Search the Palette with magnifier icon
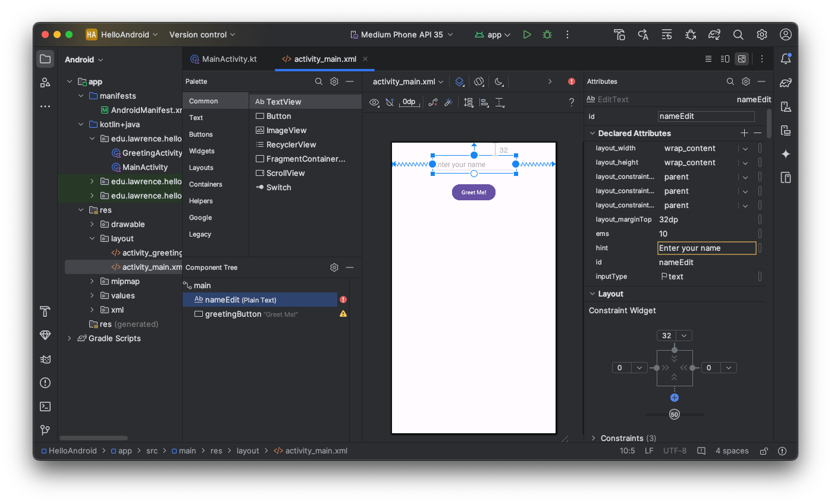This screenshot has width=831, height=504. [x=319, y=81]
